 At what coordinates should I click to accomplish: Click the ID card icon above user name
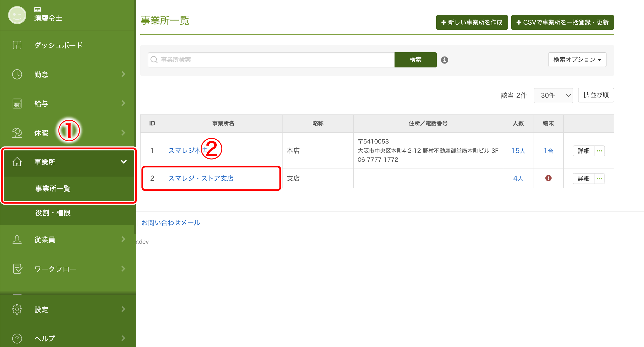(x=38, y=10)
